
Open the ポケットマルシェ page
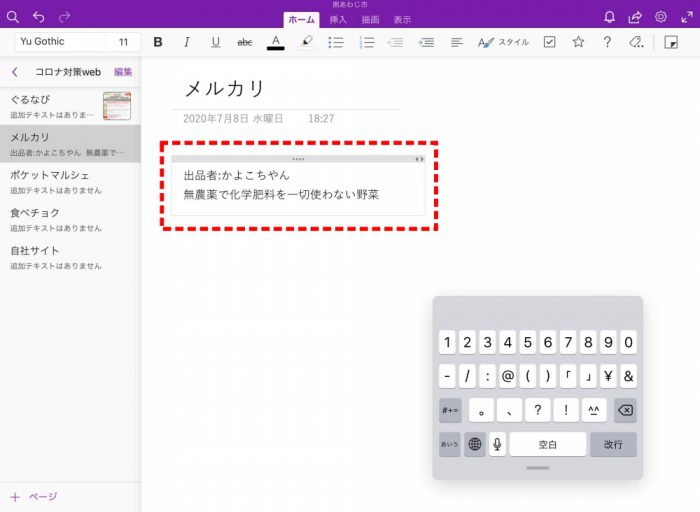tap(71, 181)
